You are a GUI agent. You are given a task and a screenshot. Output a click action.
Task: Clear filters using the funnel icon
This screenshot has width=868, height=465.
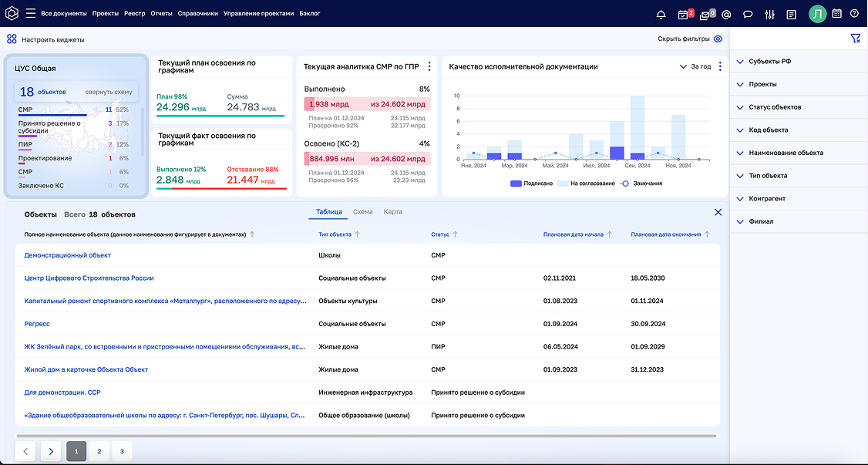pos(855,39)
